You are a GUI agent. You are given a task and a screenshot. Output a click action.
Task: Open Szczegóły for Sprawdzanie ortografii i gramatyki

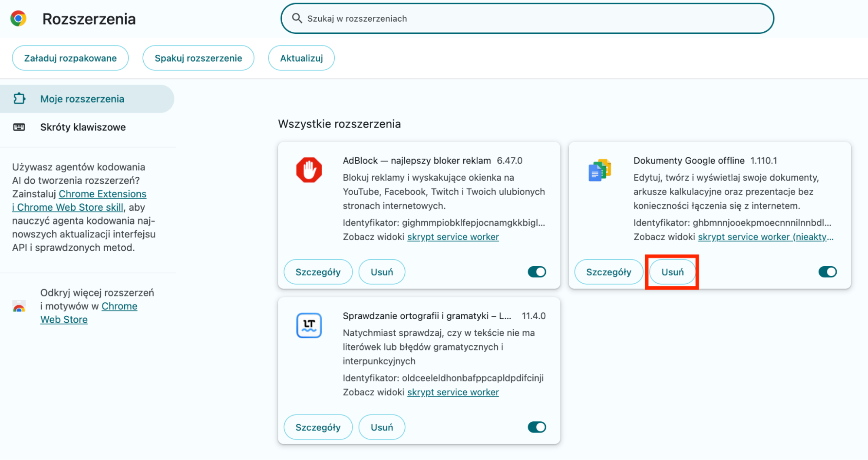(x=318, y=427)
